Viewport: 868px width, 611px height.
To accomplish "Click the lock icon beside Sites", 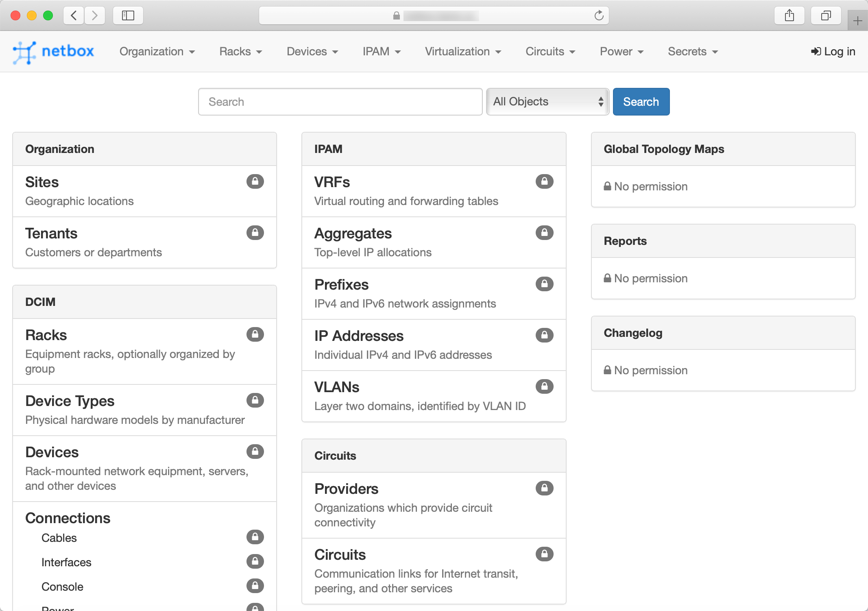I will click(255, 181).
